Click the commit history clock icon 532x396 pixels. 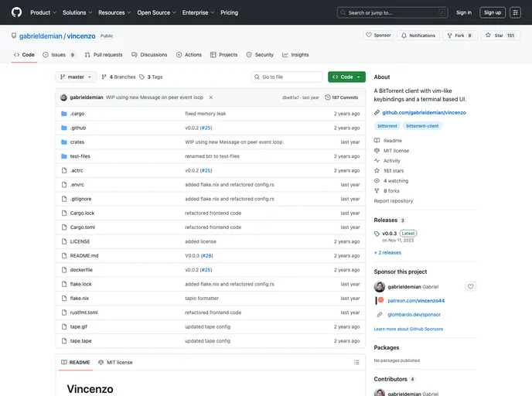(x=327, y=97)
